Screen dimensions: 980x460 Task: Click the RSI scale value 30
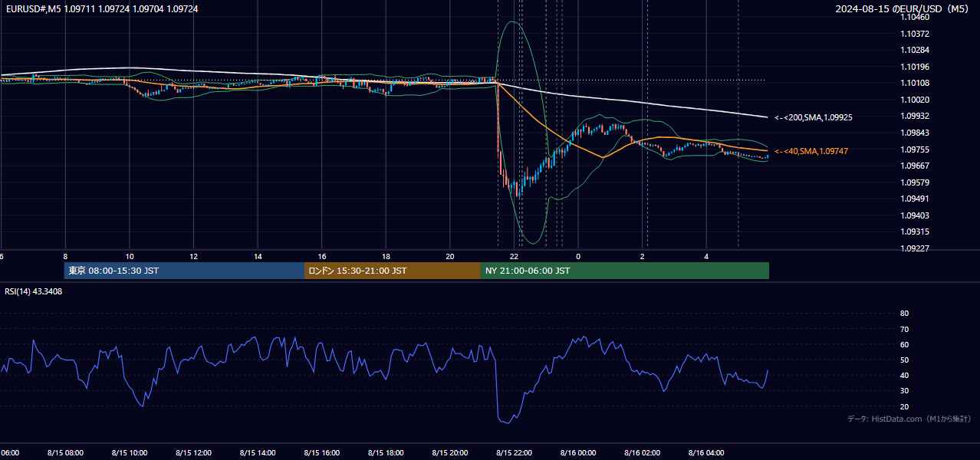904,391
